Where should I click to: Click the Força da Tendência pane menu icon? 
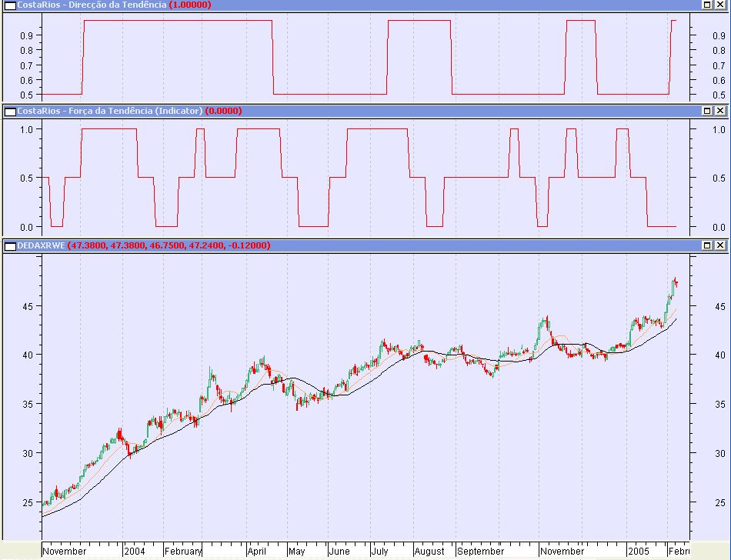click(x=10, y=111)
